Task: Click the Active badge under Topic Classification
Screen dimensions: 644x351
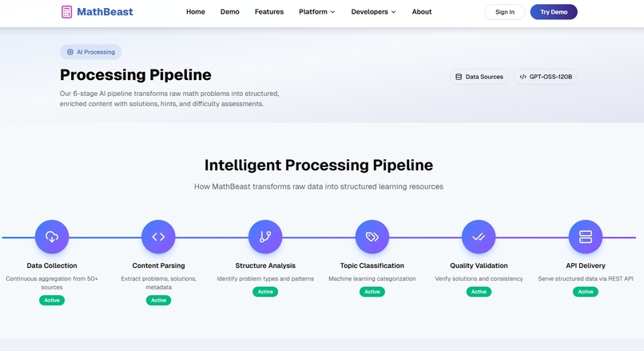Action: pyautogui.click(x=372, y=292)
